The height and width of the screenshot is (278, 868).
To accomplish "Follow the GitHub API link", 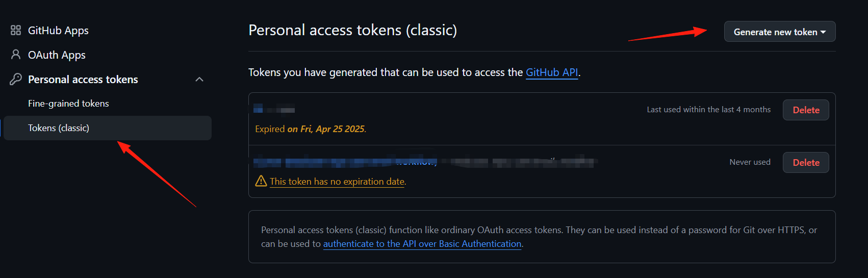I will click(552, 72).
